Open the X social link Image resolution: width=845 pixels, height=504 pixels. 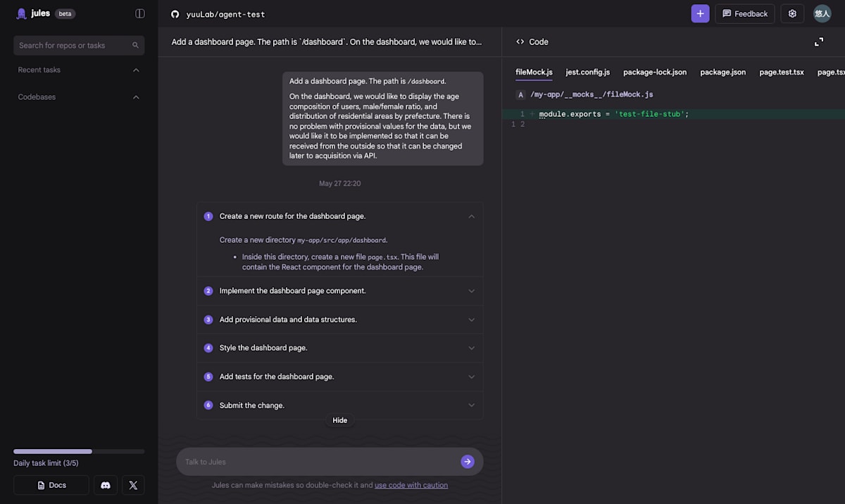(133, 485)
